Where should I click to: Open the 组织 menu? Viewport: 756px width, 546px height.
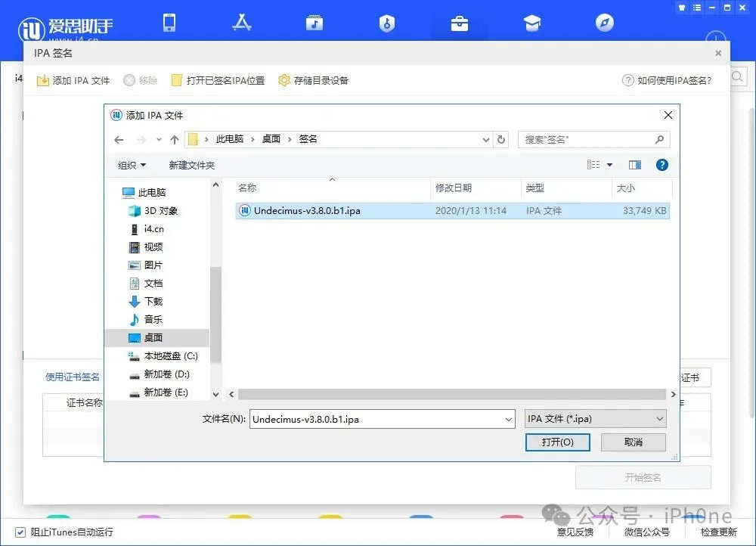(x=132, y=166)
